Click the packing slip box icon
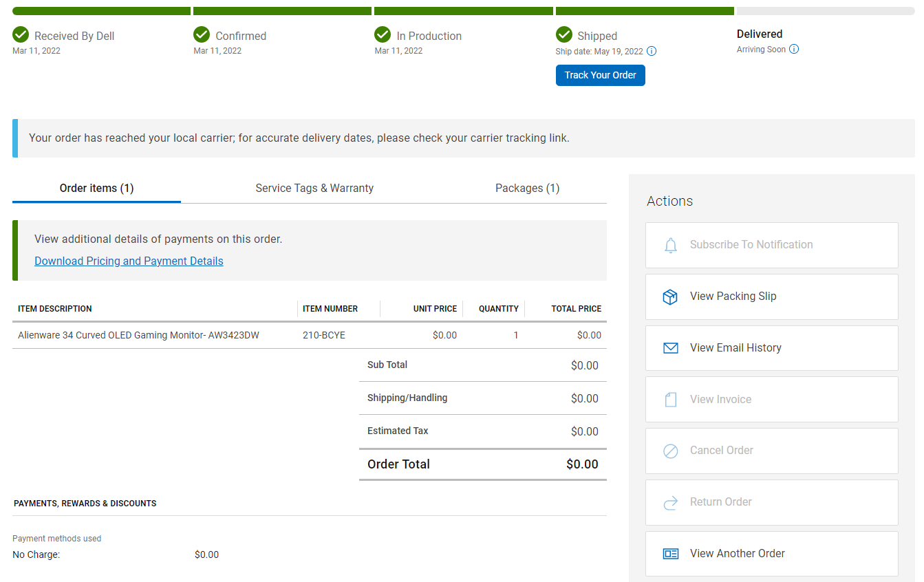This screenshot has width=924, height=582. click(x=670, y=297)
